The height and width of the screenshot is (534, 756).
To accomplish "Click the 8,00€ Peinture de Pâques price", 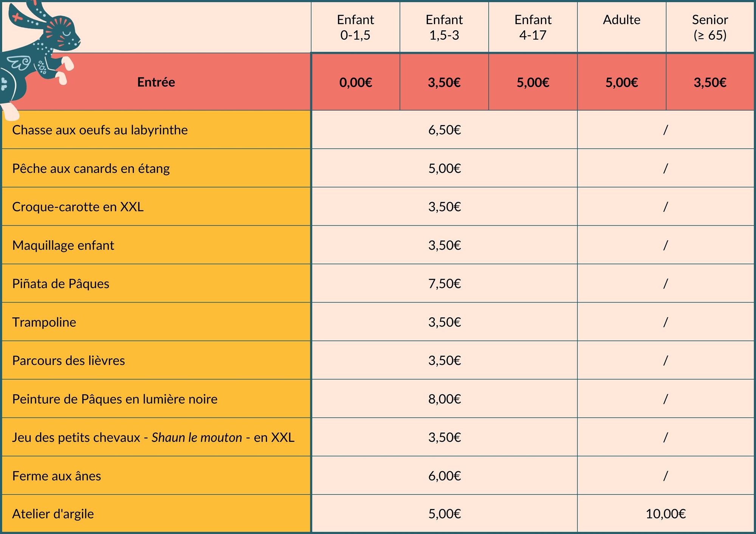I will click(x=445, y=399).
